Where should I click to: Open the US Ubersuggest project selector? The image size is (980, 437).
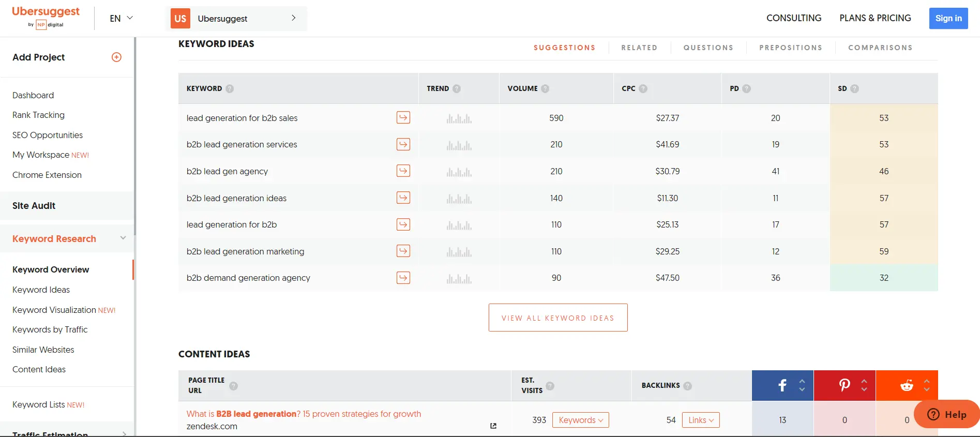[236, 19]
